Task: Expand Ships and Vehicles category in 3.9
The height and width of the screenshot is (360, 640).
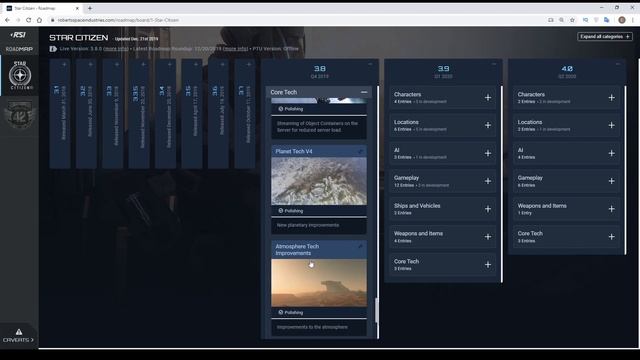Action: 488,209
